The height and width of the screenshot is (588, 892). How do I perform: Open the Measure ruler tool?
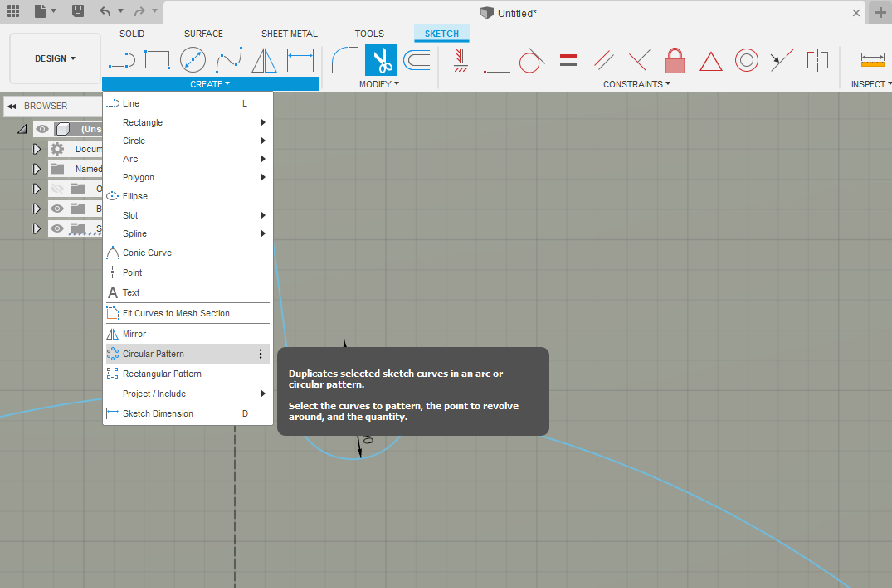tap(872, 61)
